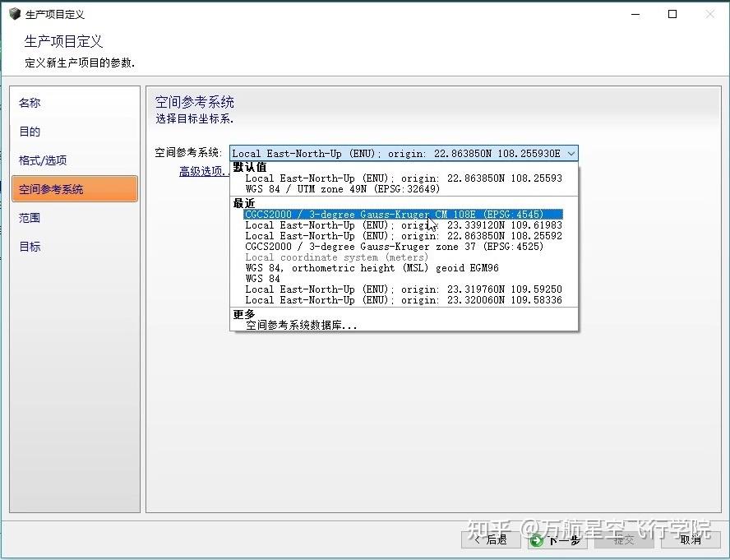The height and width of the screenshot is (560, 730).
Task: Switch to the 范围 step
Action: tap(30, 218)
